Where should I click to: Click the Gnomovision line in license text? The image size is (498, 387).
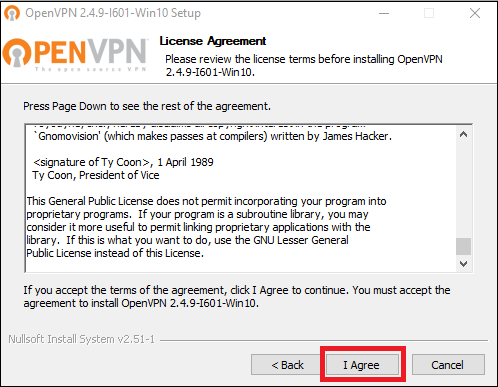(213, 136)
